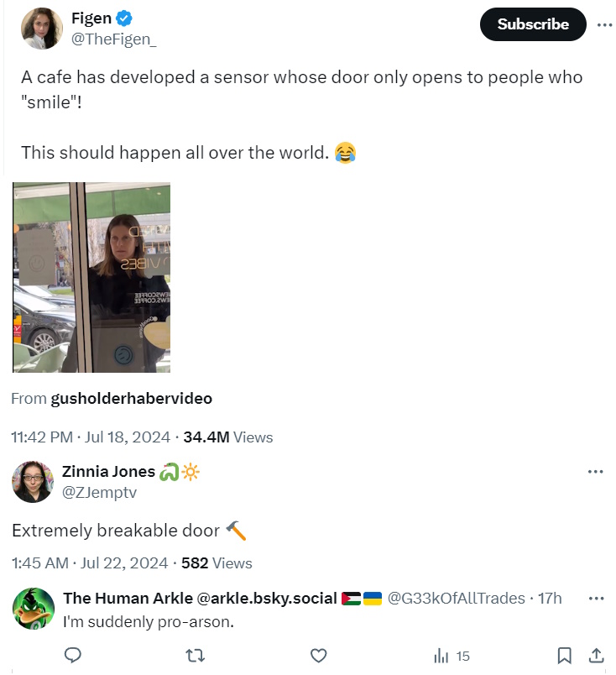
Task: Bookmark the pro-arson reply
Action: [x=565, y=655]
